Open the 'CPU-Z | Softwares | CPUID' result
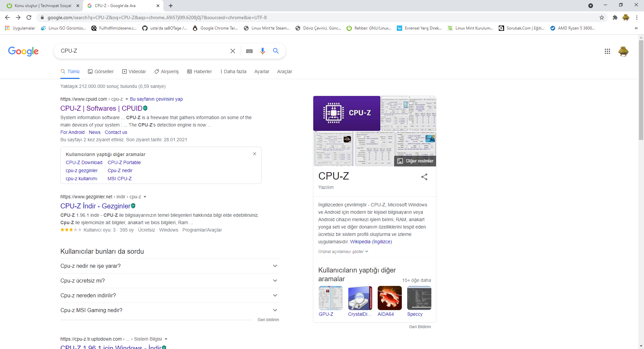This screenshot has height=349, width=644. [101, 108]
